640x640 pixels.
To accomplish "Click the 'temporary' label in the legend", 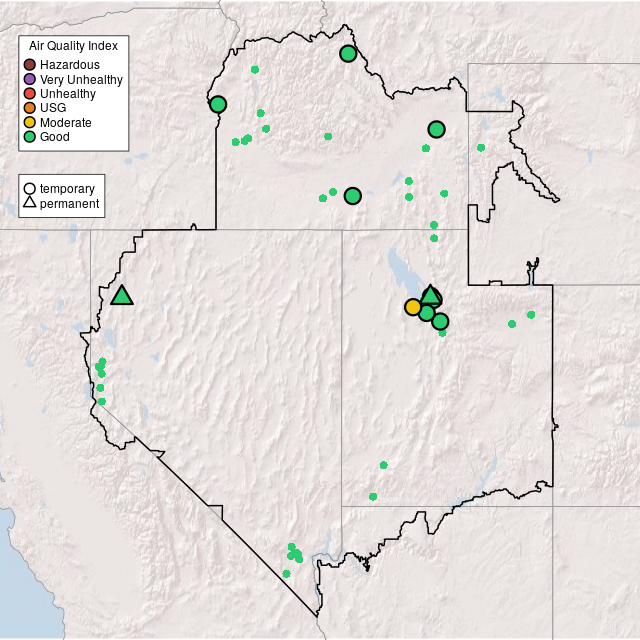I will (67, 188).
